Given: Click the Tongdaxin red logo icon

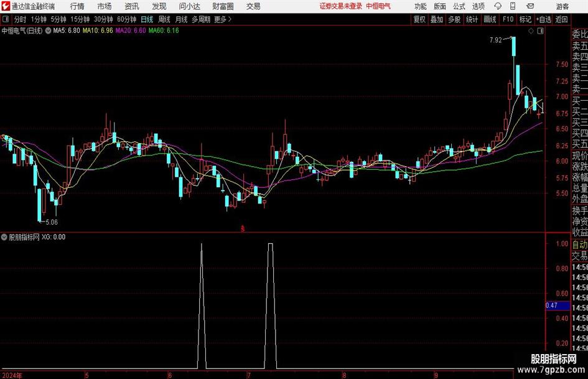Looking at the screenshot, I should [5, 6].
